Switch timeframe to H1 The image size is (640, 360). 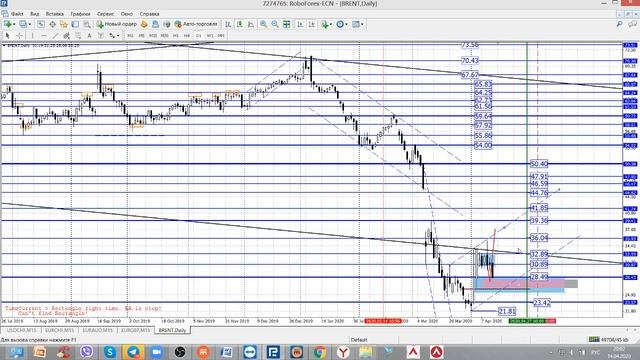pos(176,36)
